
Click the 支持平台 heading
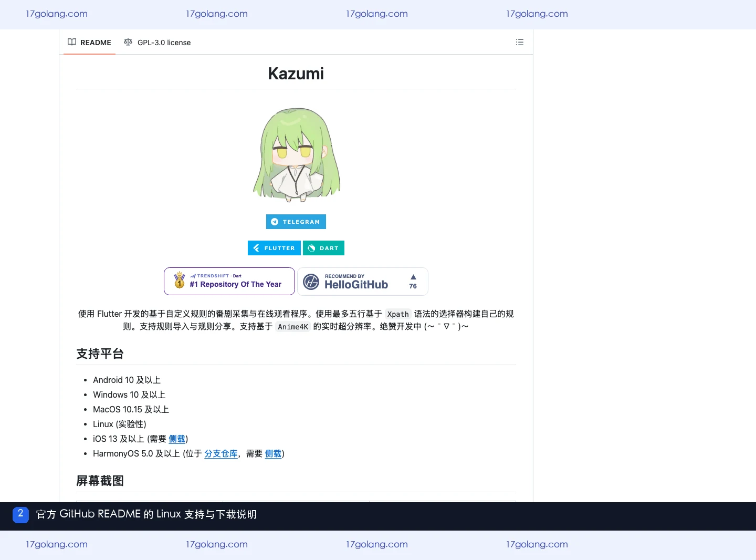coord(100,354)
